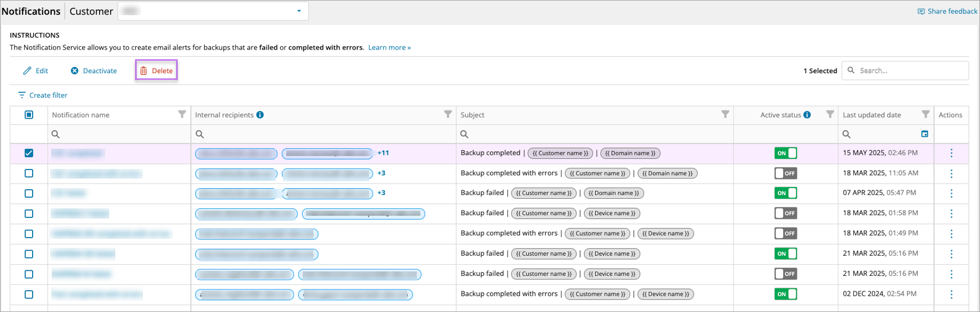Click the Edit pencil button
Image resolution: width=980 pixels, height=312 pixels.
pos(35,70)
